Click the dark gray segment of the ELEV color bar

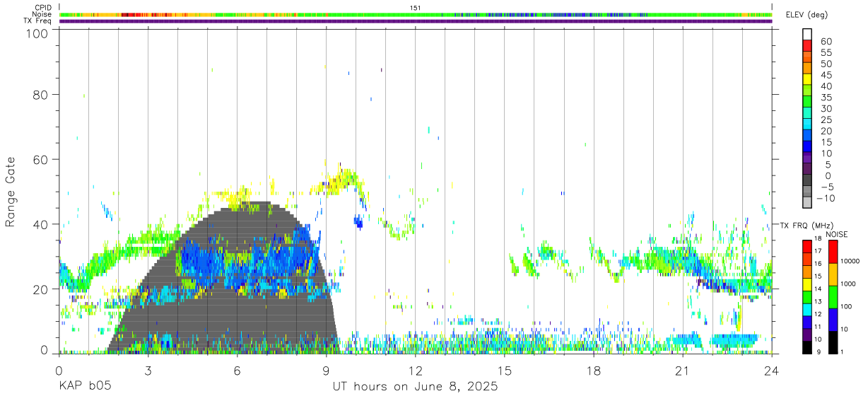click(x=807, y=180)
